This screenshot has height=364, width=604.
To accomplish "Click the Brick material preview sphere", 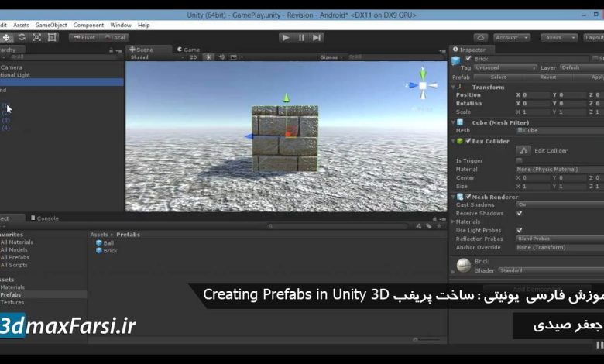I will click(x=463, y=266).
